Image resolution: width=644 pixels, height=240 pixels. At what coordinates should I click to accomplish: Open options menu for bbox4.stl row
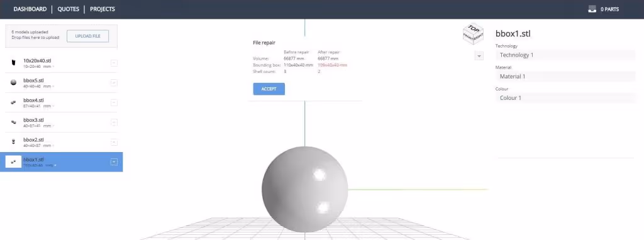tap(114, 102)
